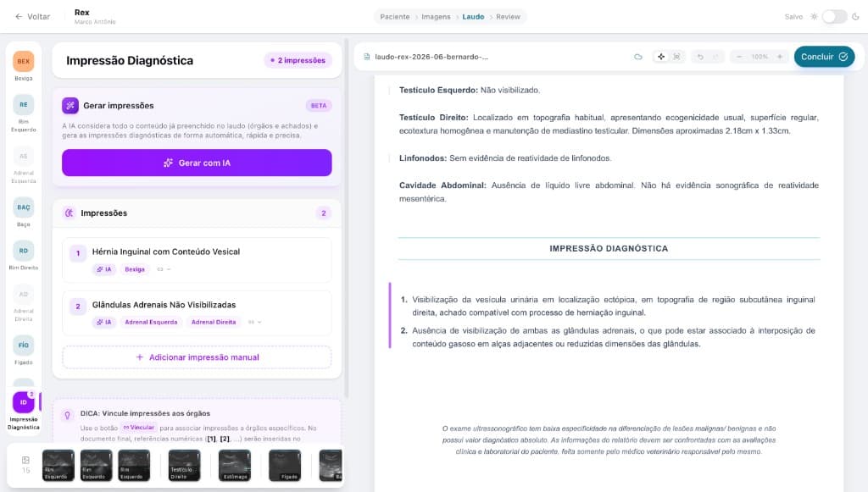This screenshot has width=868, height=492.
Task: Click the IMPRESSÃO DIAGNÓSTICA report heading
Action: (609, 249)
